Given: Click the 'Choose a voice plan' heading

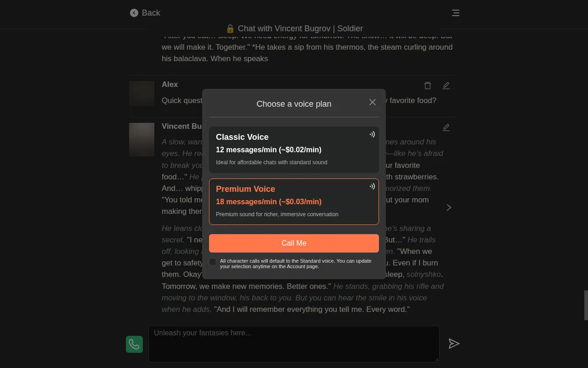Looking at the screenshot, I should pos(294,104).
